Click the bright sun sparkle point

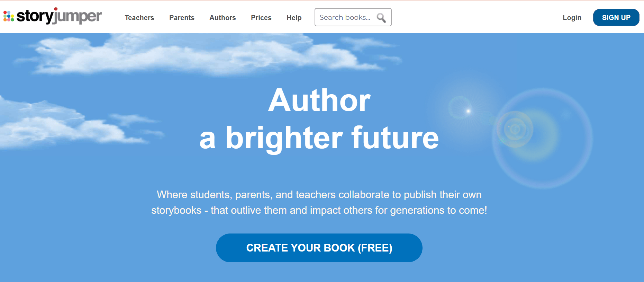(x=468, y=111)
